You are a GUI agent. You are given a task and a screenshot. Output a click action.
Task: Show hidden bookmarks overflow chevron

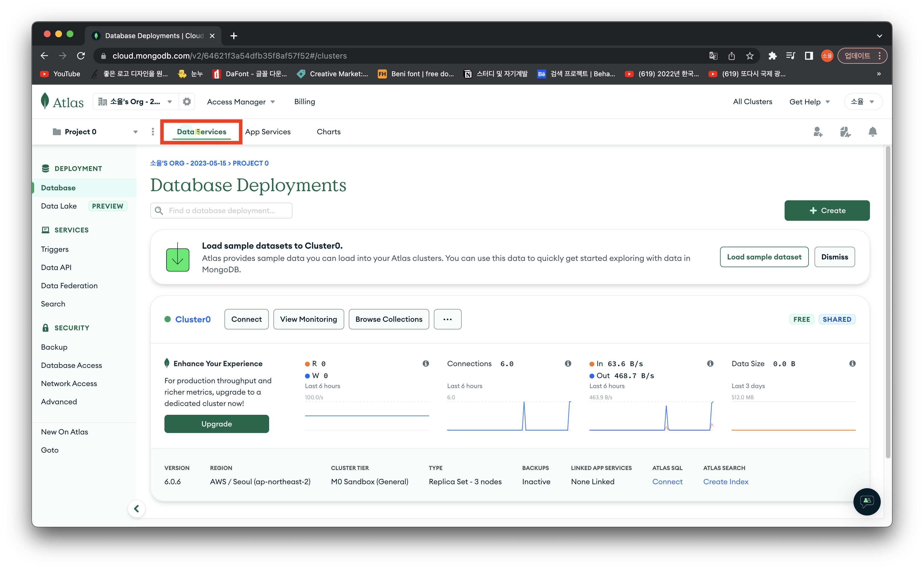[x=879, y=74]
